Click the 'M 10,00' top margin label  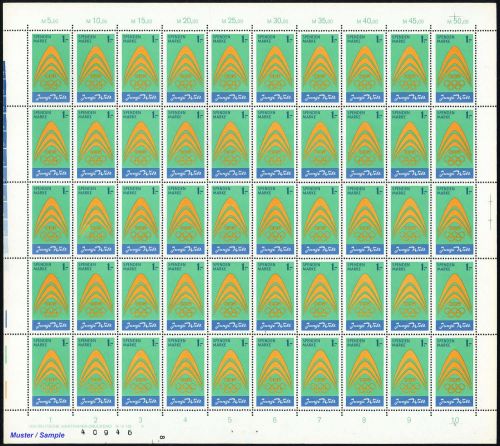[97, 21]
